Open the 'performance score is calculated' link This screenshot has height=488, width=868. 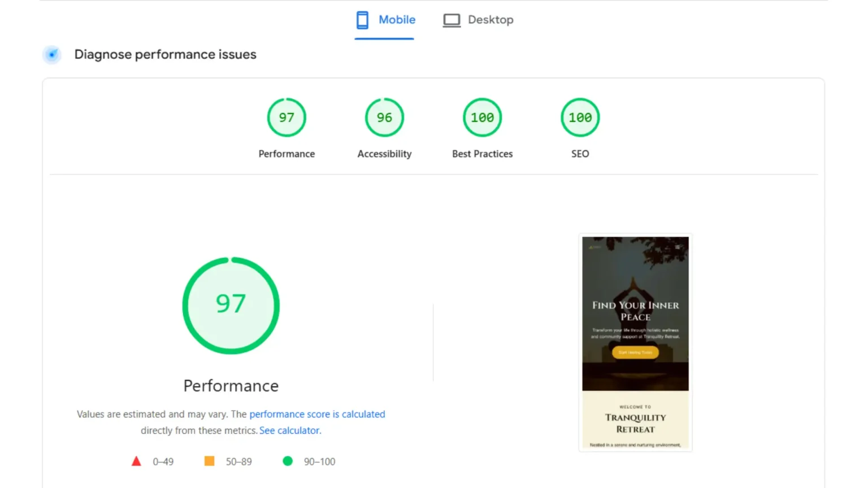click(x=317, y=414)
